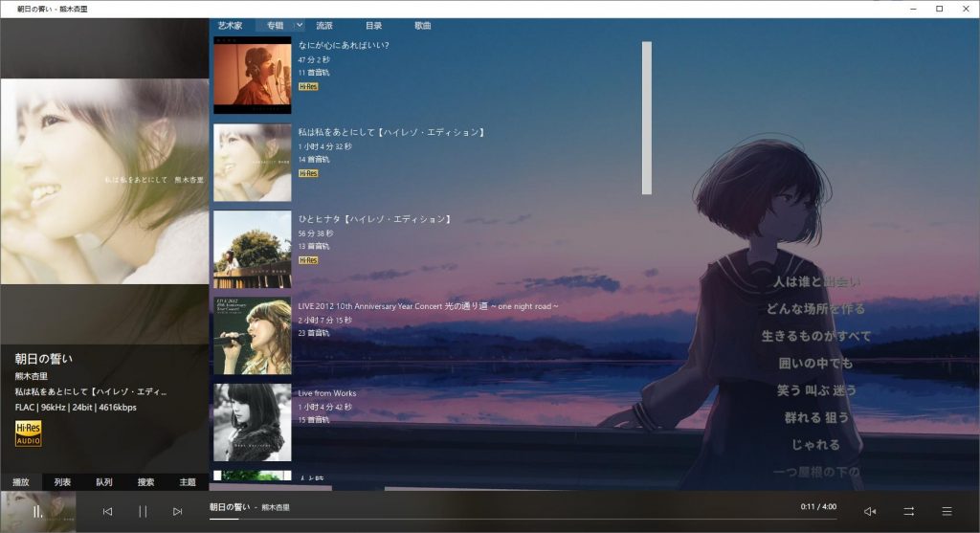Click the 14 首音轨 track count
Screen dimensions: 980x533
click(x=314, y=160)
